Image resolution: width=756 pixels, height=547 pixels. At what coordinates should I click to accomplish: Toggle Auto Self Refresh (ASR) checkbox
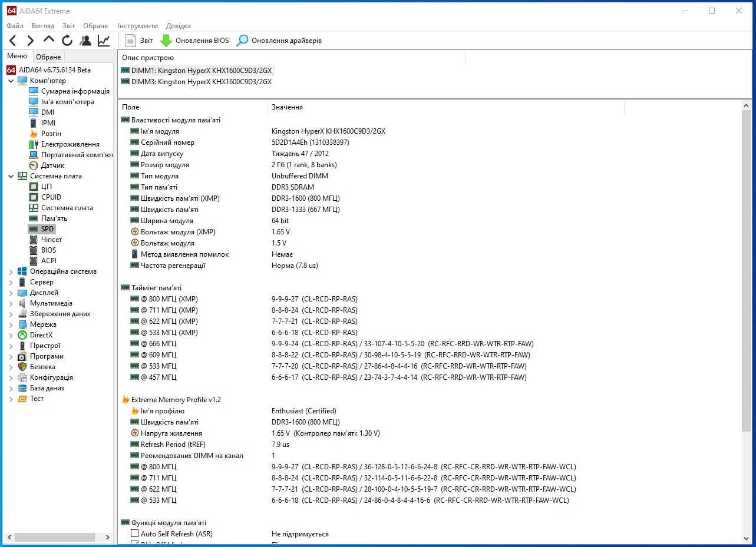click(x=134, y=534)
